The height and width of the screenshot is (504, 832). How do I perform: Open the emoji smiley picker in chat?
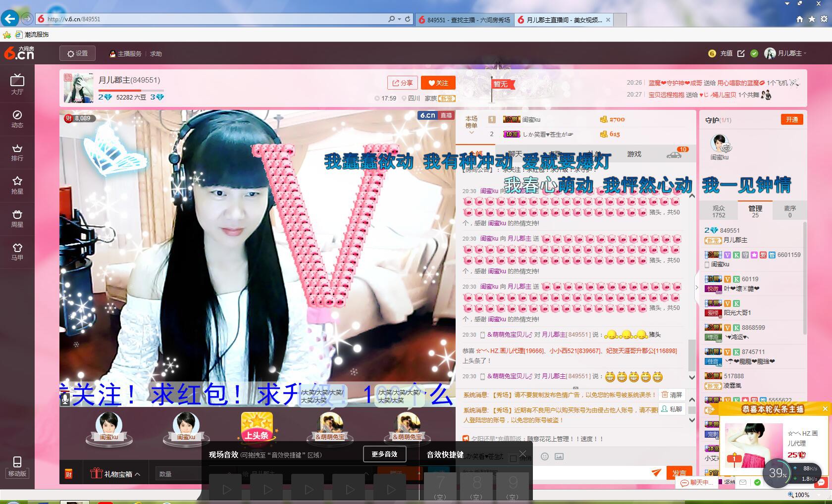tap(545, 456)
